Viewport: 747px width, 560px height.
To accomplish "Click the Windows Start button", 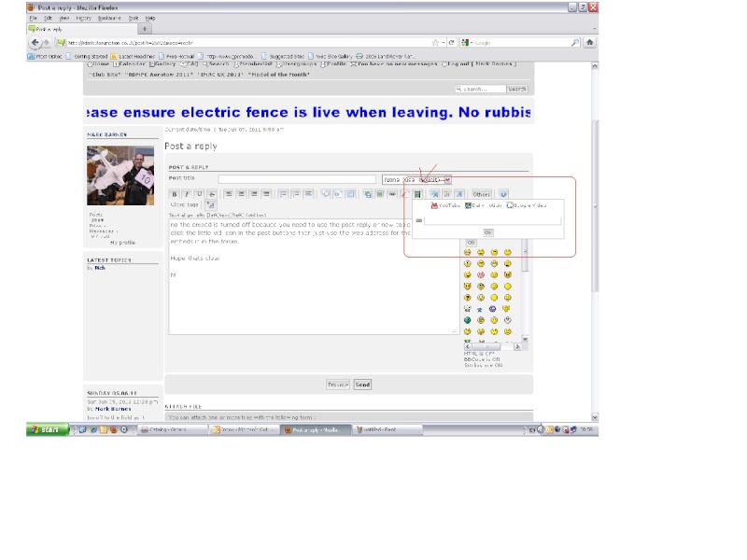I will [48, 429].
